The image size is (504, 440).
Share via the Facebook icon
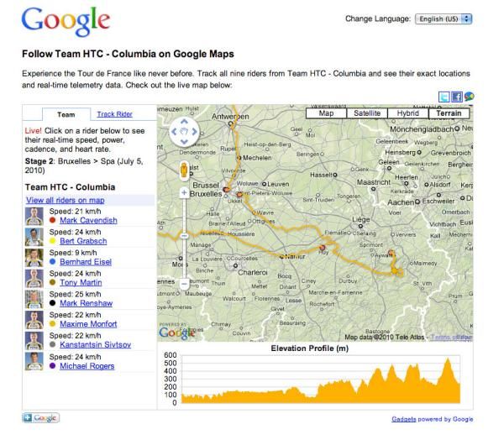coord(456,97)
